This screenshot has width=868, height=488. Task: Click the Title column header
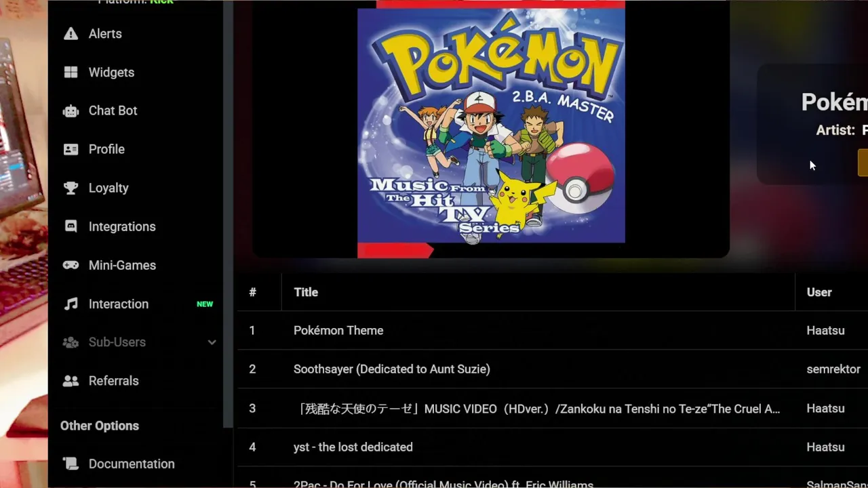pyautogui.click(x=306, y=292)
